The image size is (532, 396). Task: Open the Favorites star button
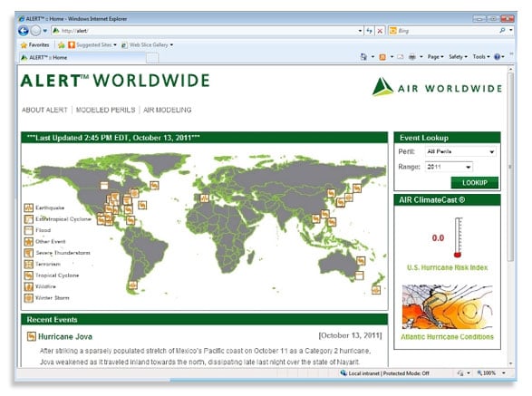click(x=35, y=44)
